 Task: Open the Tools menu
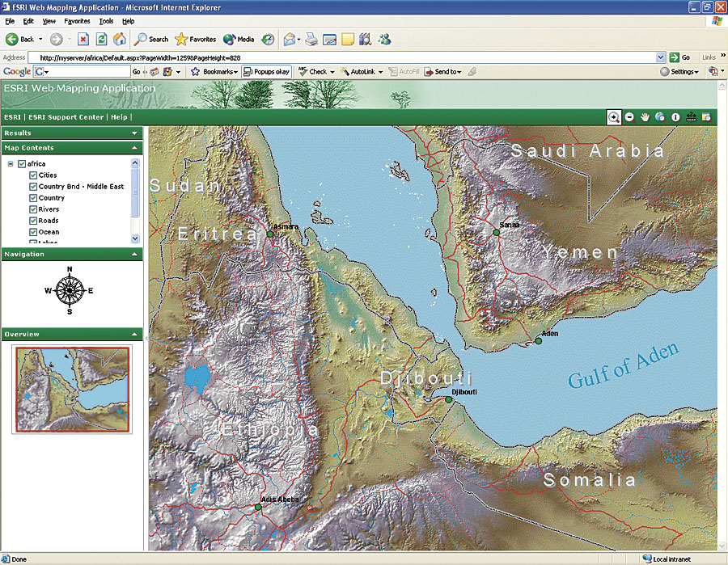[x=106, y=21]
